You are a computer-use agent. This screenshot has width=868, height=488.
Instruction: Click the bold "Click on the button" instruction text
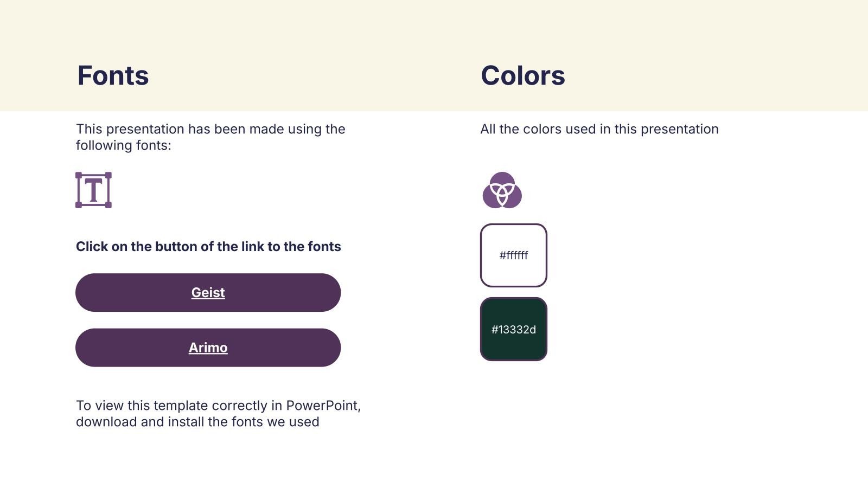(208, 247)
